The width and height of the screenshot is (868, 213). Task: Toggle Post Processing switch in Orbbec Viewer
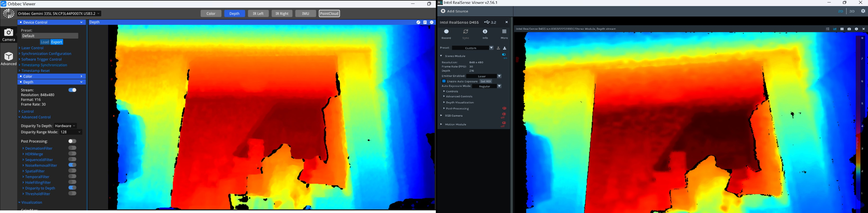tap(72, 141)
